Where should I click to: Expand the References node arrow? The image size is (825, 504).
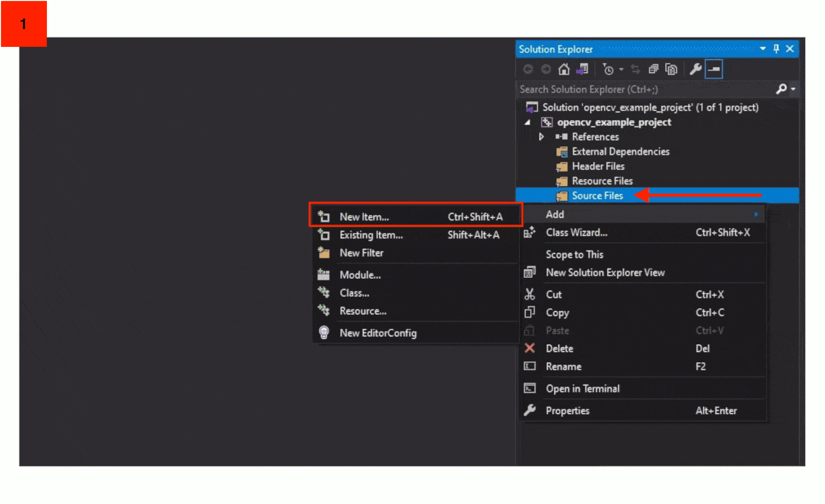pyautogui.click(x=541, y=137)
